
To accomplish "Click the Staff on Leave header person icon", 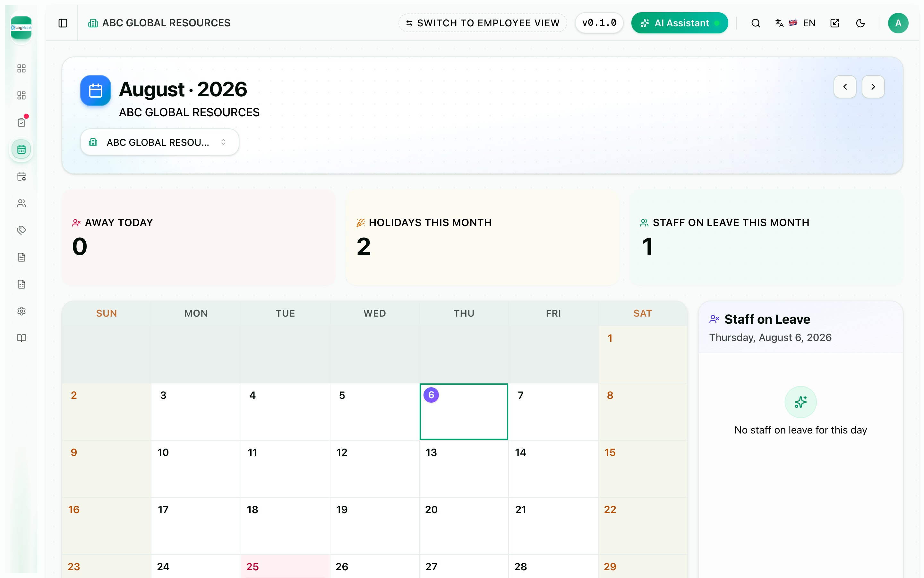I will (714, 319).
